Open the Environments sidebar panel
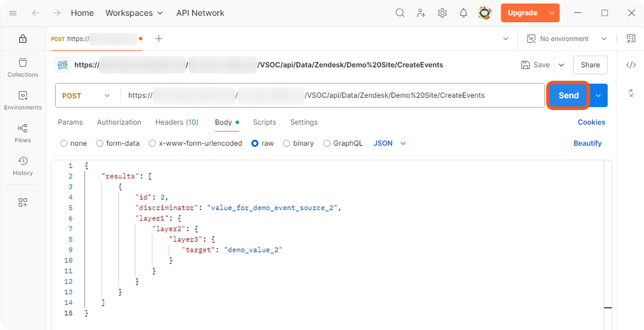The width and height of the screenshot is (644, 330). coord(23,100)
